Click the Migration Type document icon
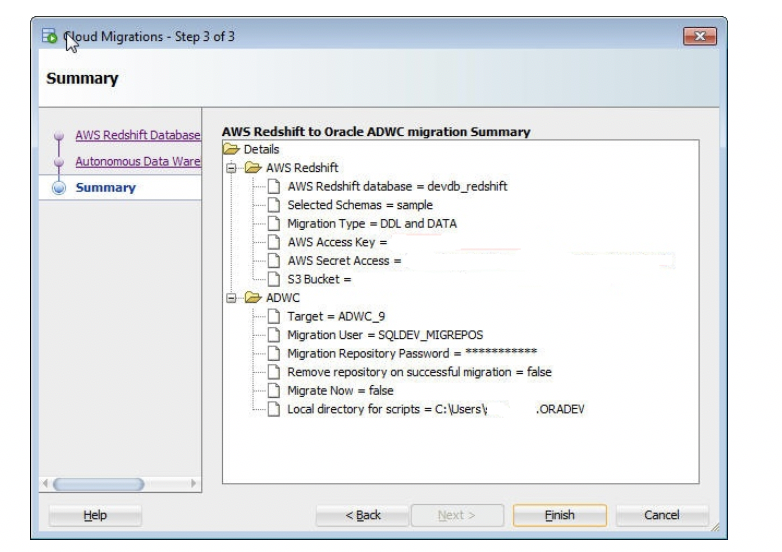This screenshot has width=782, height=552. (x=273, y=223)
